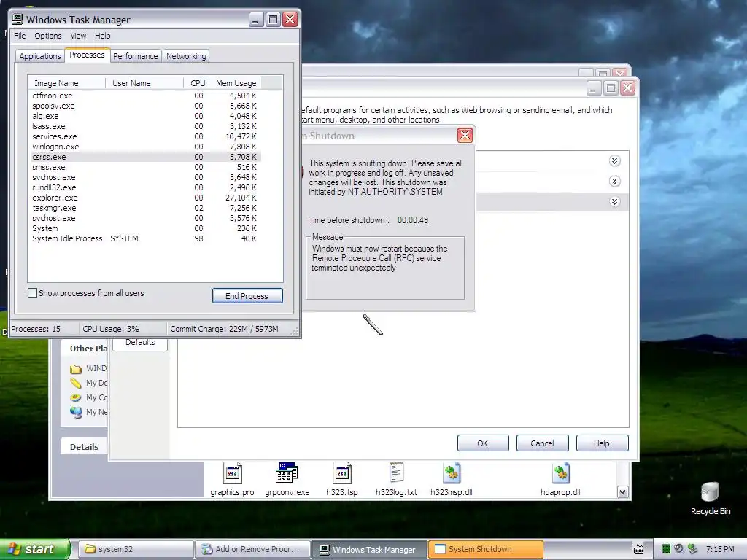The height and width of the screenshot is (560, 747).
Task: Click the My Computer icon in Other Places
Action: click(x=76, y=397)
